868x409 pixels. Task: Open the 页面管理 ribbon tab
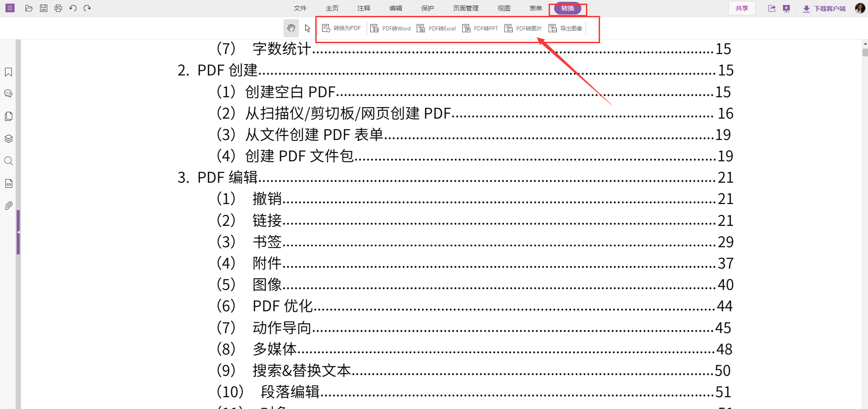[465, 8]
